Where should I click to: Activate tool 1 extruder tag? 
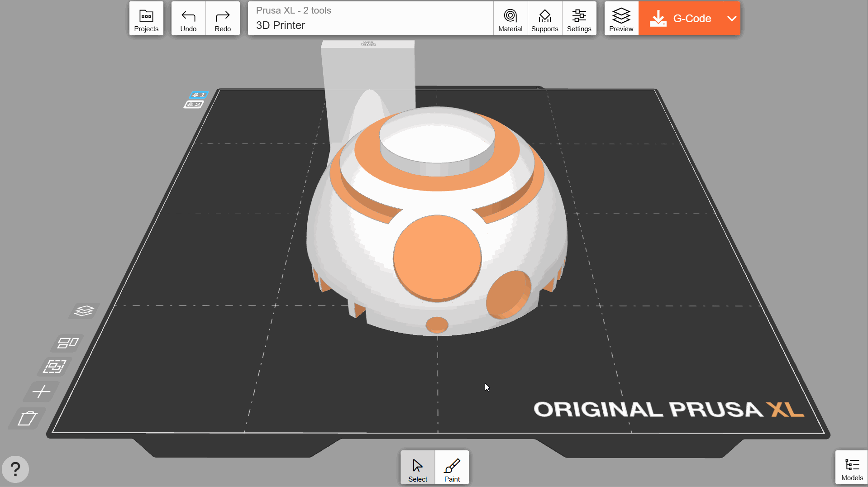coord(198,95)
